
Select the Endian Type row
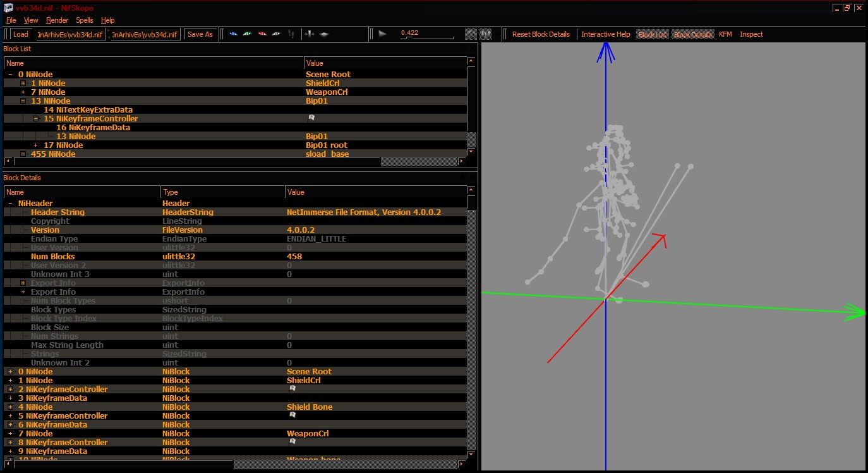click(x=236, y=239)
